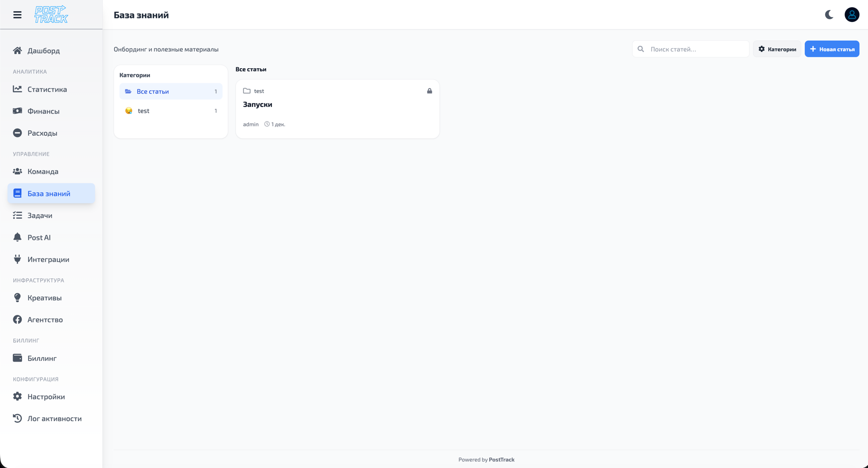Go to Настройки in the sidebar
Viewport: 868px width, 468px height.
(x=46, y=396)
